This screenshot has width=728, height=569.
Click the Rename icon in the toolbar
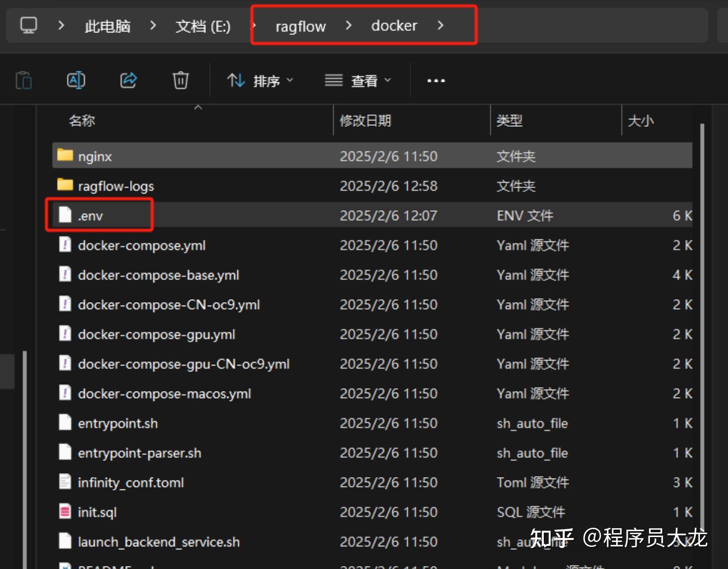coord(76,80)
